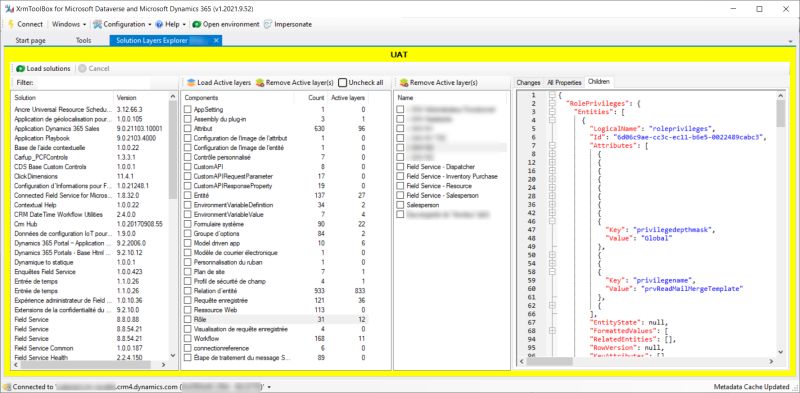Check Field Service - Inventory Purchase checkbox
Viewport: 800px width, 393px height.
tap(401, 176)
